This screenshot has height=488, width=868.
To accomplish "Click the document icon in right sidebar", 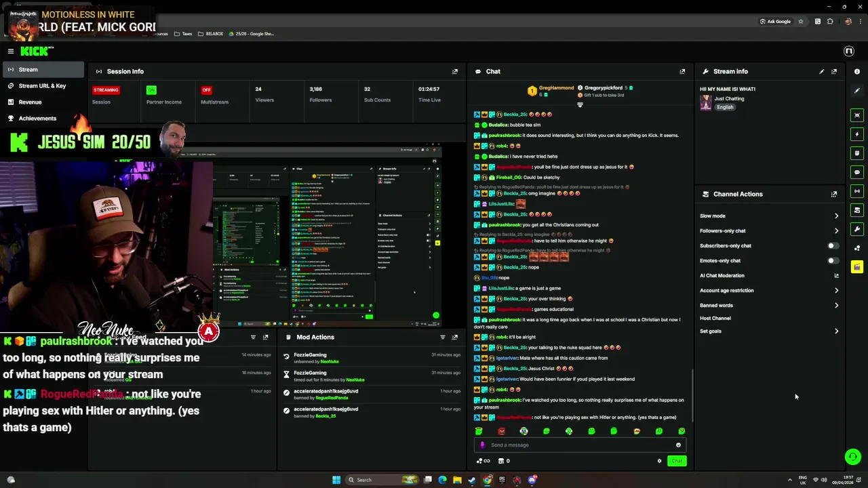I will [x=857, y=153].
